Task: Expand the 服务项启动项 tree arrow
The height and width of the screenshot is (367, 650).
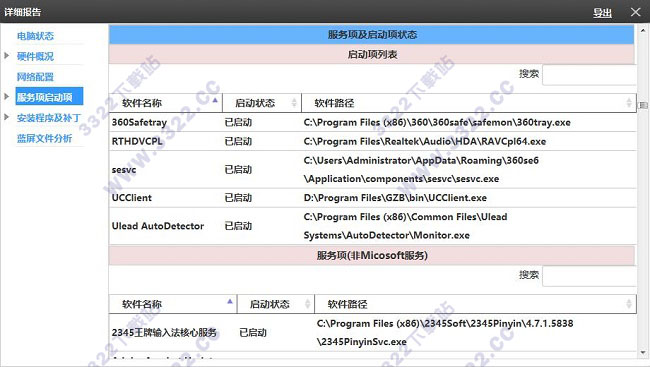Action: click(x=7, y=97)
